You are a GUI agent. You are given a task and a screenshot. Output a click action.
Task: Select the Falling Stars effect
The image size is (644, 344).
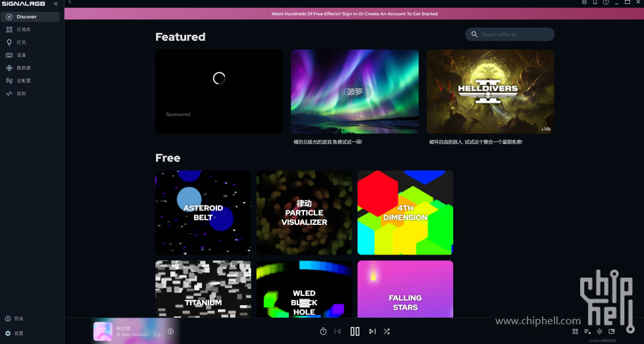click(405, 289)
